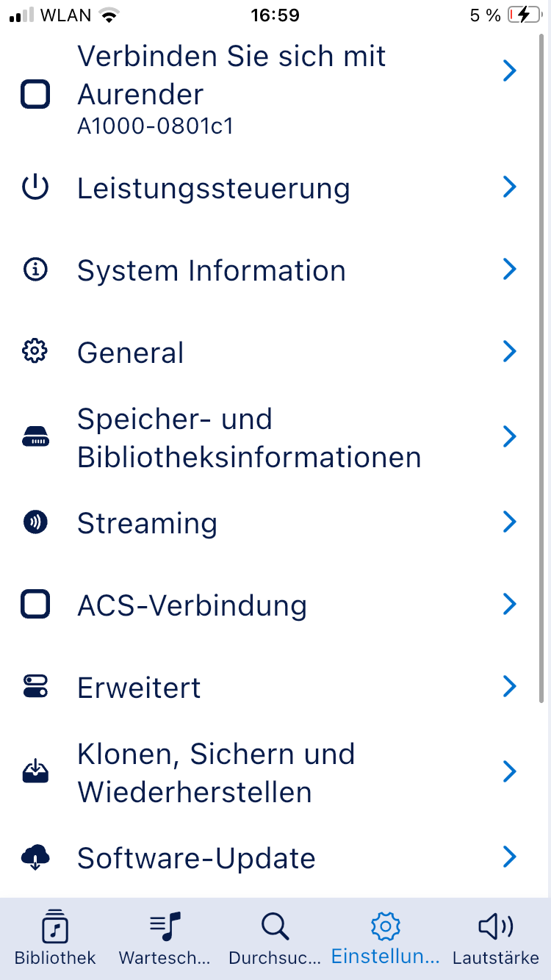This screenshot has height=980, width=551.
Task: Tap the cloud download icon for Software-Update
Action: click(x=35, y=857)
